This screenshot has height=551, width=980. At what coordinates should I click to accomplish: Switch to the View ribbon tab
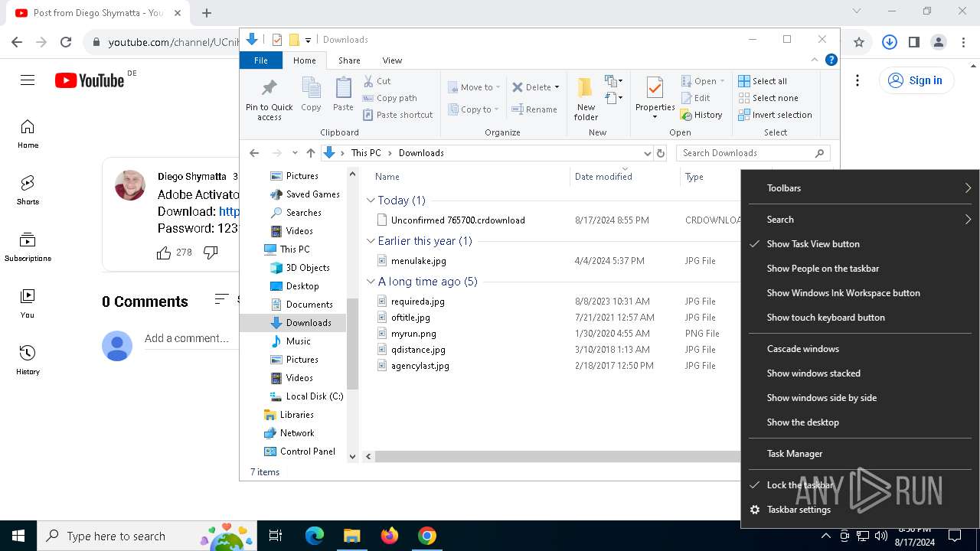(392, 60)
